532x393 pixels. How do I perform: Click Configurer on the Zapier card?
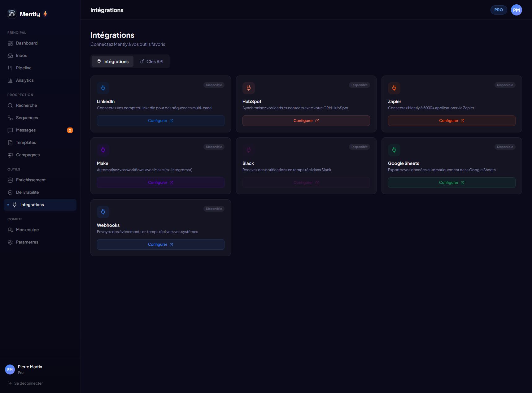(x=452, y=121)
